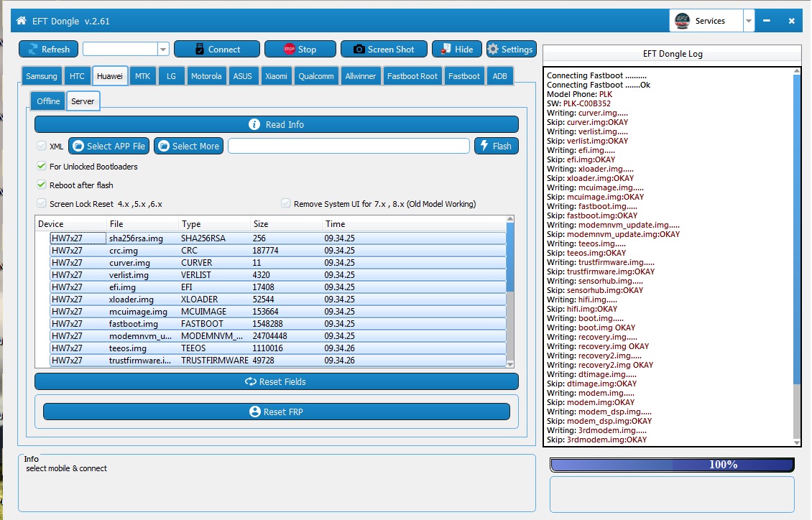This screenshot has height=520, width=812.
Task: Expand the Services dropdown arrow
Action: point(749,21)
